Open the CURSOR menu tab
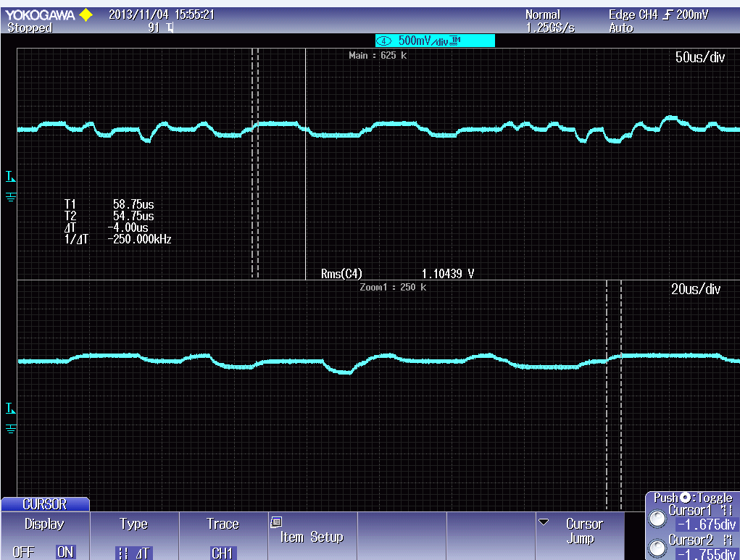This screenshot has width=740, height=560. (x=45, y=504)
